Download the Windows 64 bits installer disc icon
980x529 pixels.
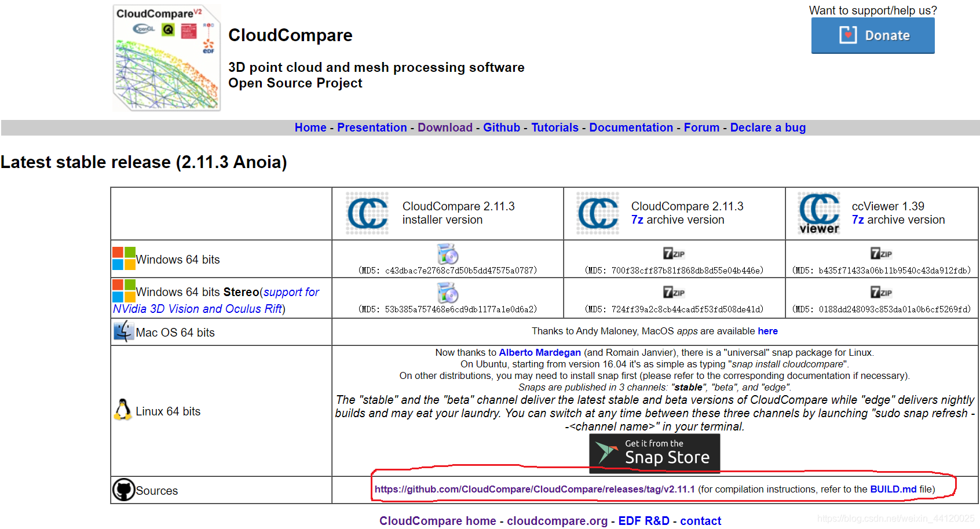click(447, 254)
